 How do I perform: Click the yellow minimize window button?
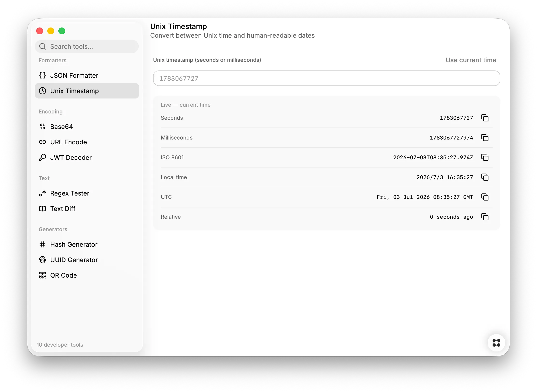pyautogui.click(x=51, y=31)
